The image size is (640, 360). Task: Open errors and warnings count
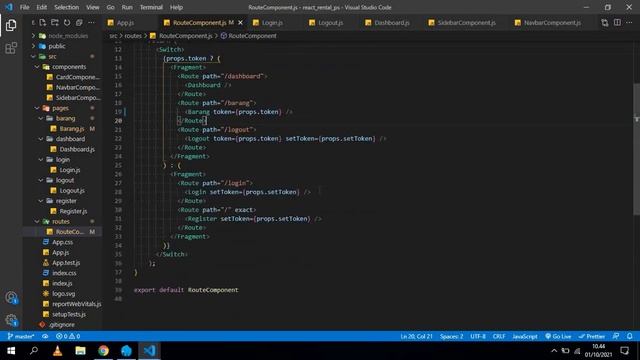coord(68,336)
